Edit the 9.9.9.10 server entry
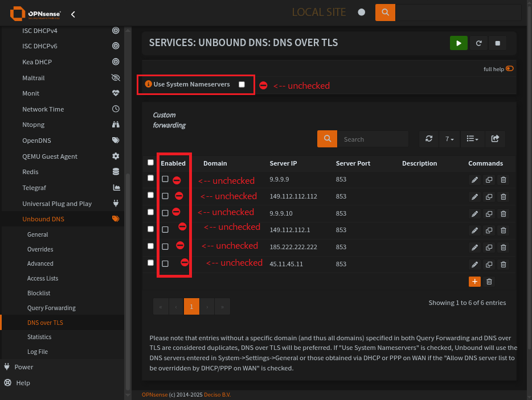Viewport: 532px width, 400px height. [x=474, y=213]
